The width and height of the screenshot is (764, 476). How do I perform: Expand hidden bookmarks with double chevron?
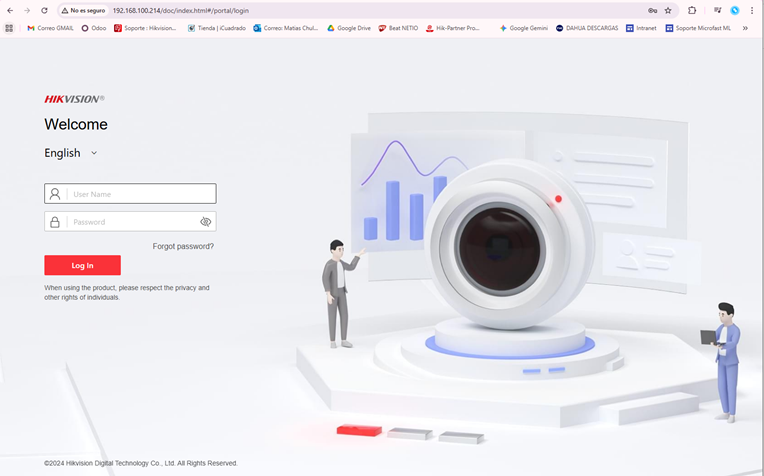tap(745, 28)
